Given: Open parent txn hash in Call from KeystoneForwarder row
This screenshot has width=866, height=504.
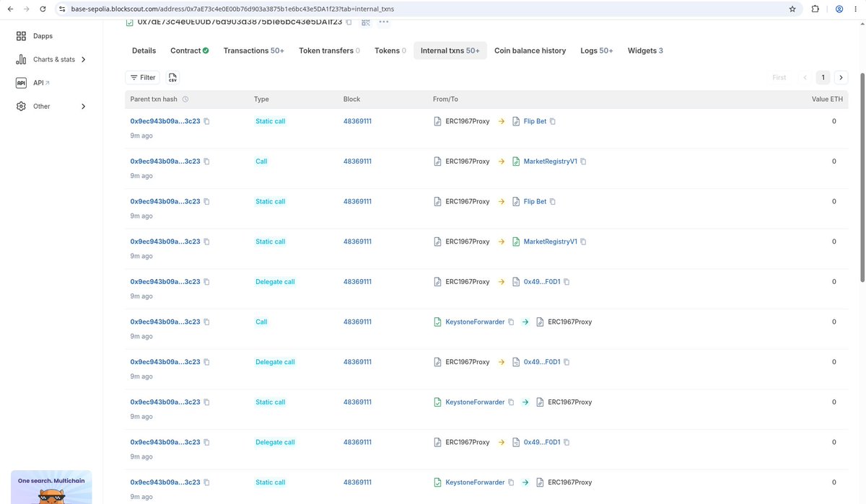Looking at the screenshot, I should [x=165, y=322].
